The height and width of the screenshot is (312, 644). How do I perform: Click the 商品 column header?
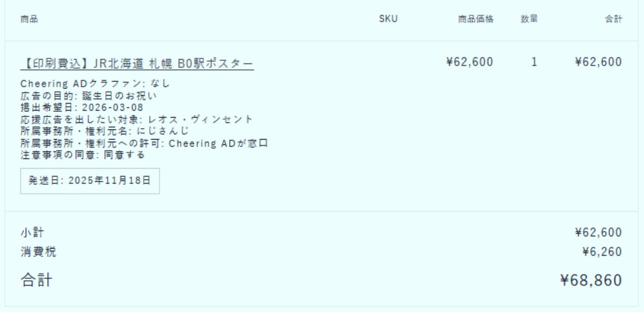pyautogui.click(x=29, y=19)
